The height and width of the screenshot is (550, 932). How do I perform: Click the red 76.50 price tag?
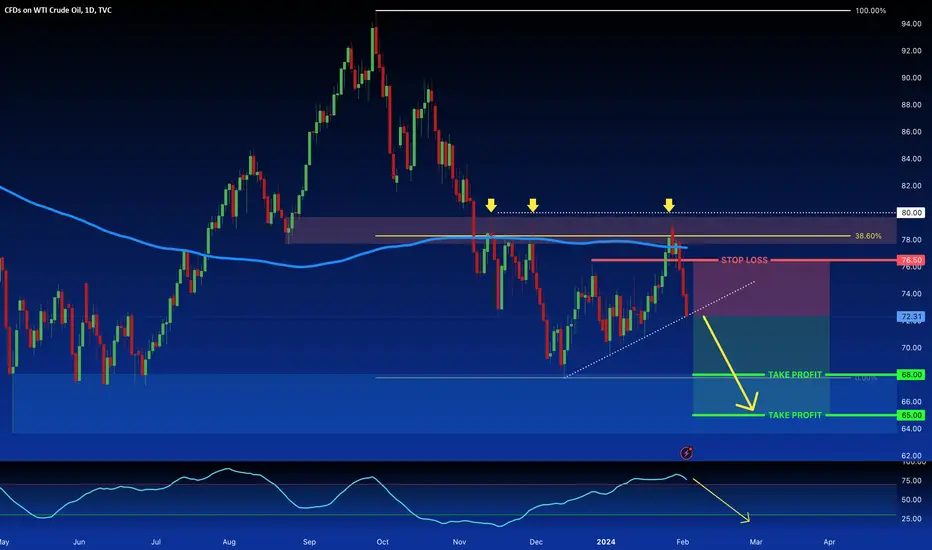(911, 260)
